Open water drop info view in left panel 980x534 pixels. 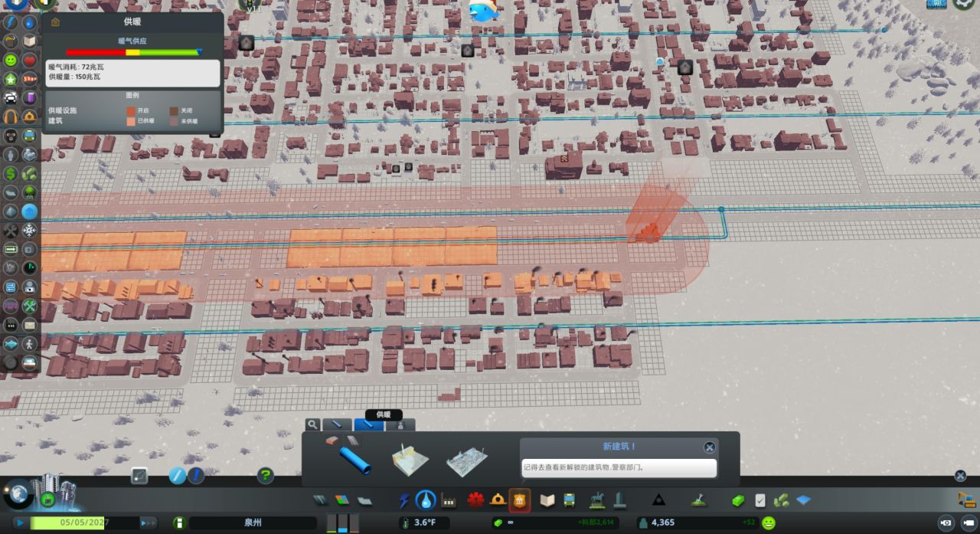(29, 22)
